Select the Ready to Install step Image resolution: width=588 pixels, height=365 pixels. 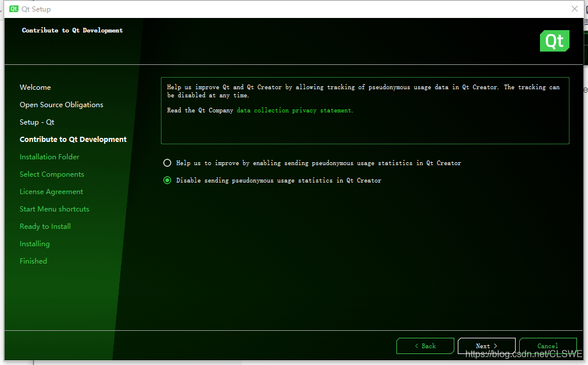pyautogui.click(x=45, y=227)
